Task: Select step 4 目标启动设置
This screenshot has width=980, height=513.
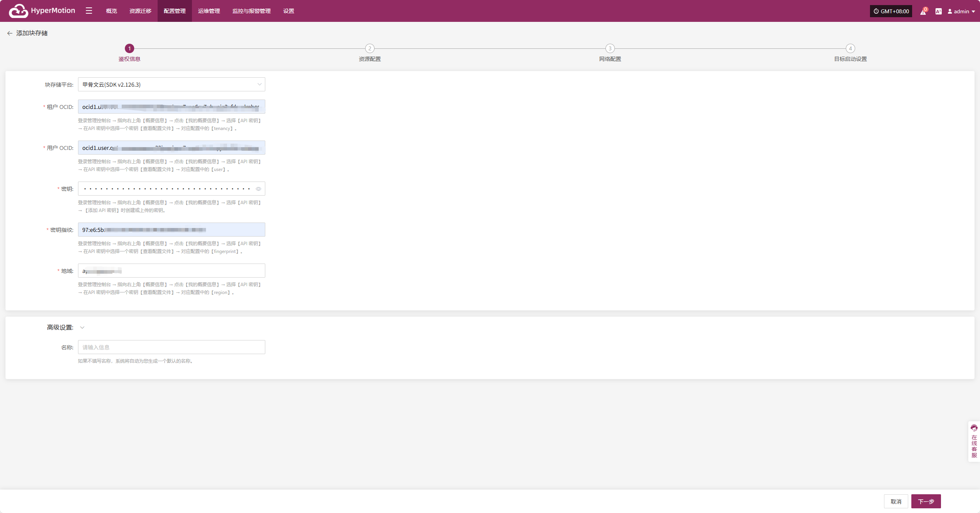Action: point(850,53)
